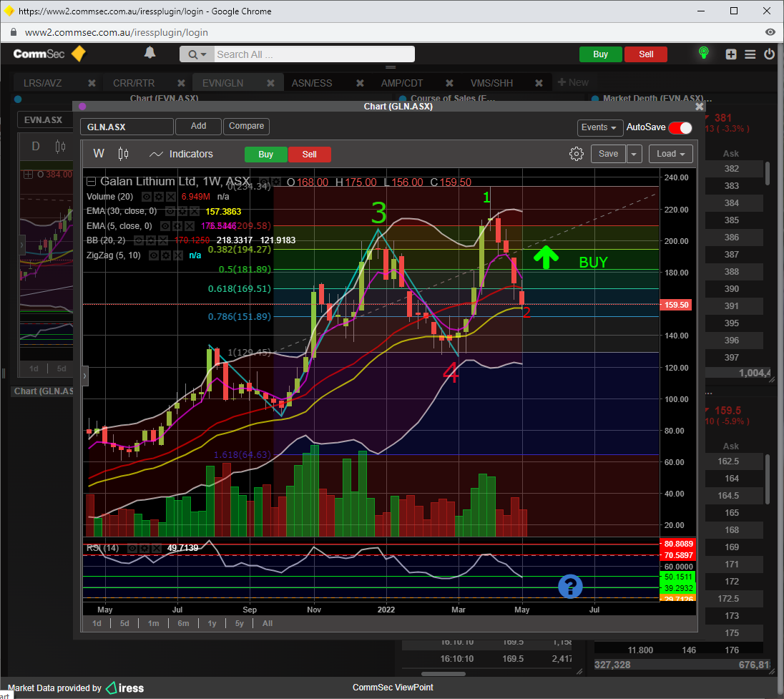
Task: Toggle the AutoSave switch off
Action: click(x=680, y=127)
